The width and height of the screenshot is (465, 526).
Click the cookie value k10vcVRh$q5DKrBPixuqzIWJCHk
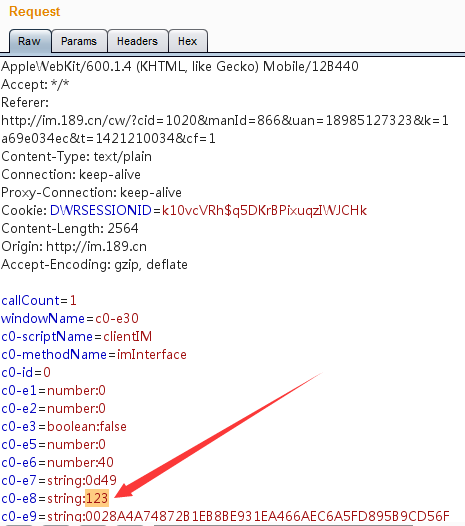(264, 210)
